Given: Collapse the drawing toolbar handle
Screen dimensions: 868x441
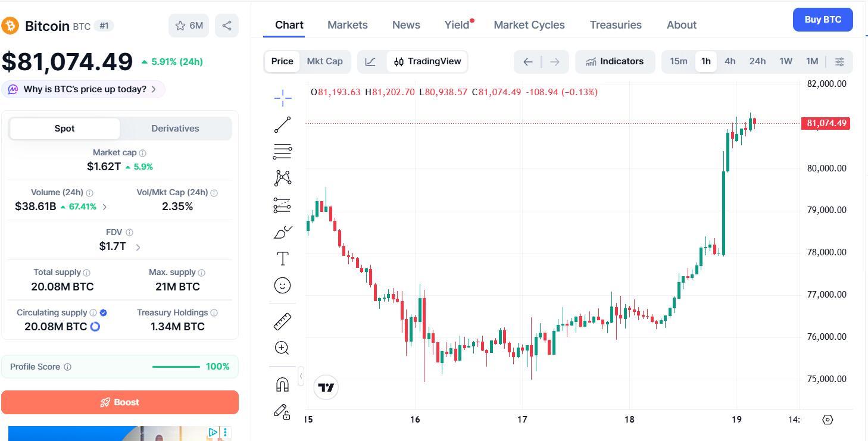Looking at the screenshot, I should [x=301, y=376].
